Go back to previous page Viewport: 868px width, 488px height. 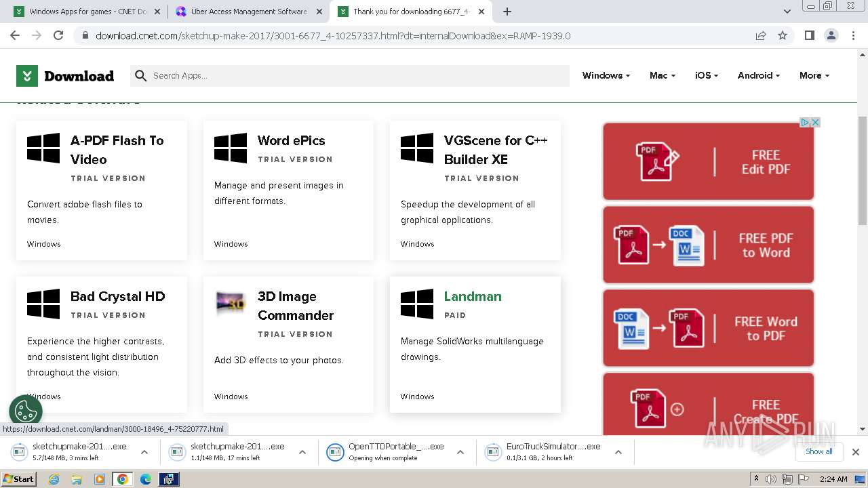click(15, 35)
